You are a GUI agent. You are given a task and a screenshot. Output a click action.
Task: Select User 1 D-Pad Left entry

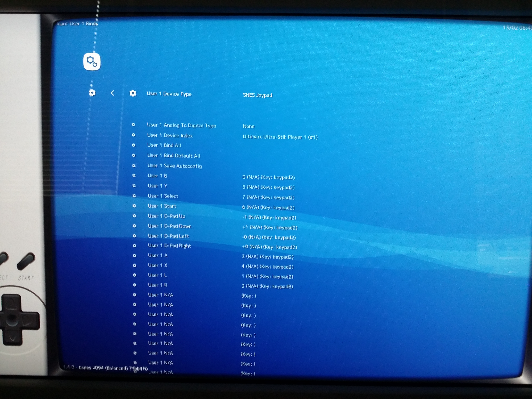(x=168, y=236)
